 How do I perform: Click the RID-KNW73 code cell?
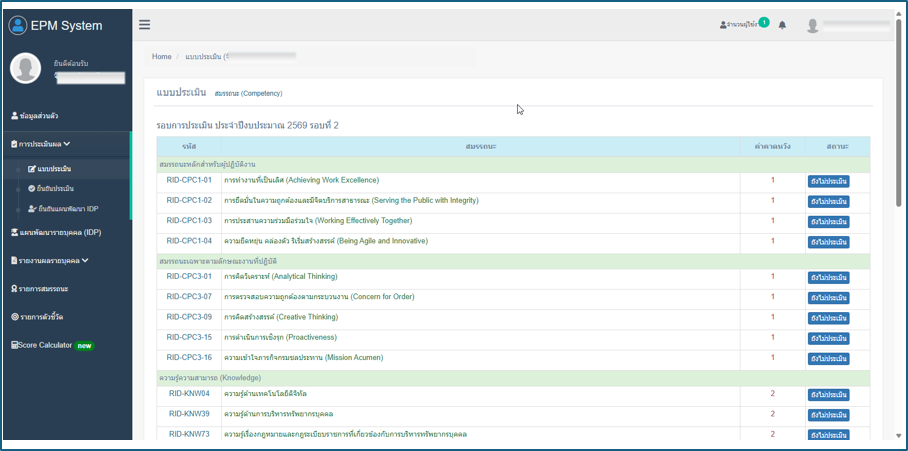[x=189, y=434]
